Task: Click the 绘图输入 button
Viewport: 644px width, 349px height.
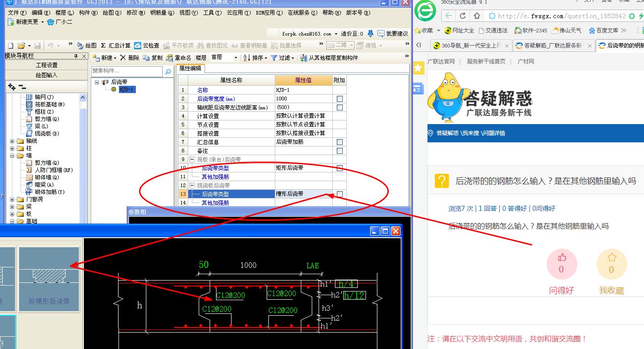Action: [46, 75]
